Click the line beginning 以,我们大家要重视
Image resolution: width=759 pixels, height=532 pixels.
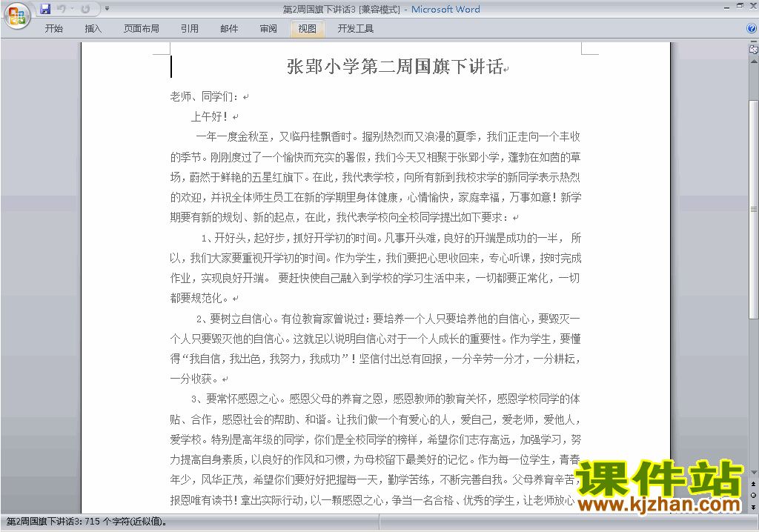pos(375,259)
